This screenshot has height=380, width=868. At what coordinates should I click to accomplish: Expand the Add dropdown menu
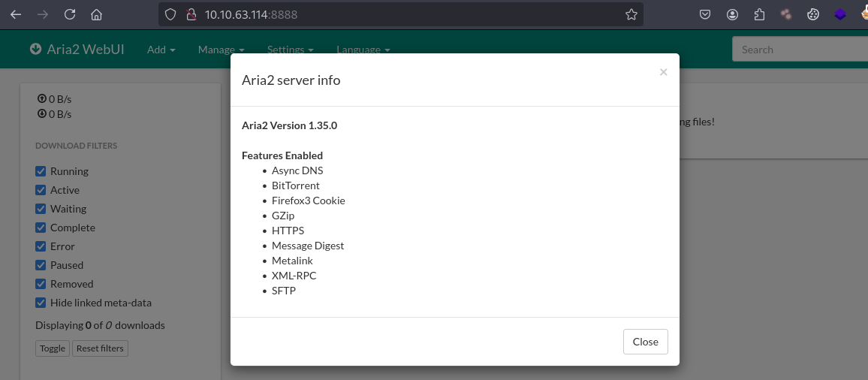(161, 50)
